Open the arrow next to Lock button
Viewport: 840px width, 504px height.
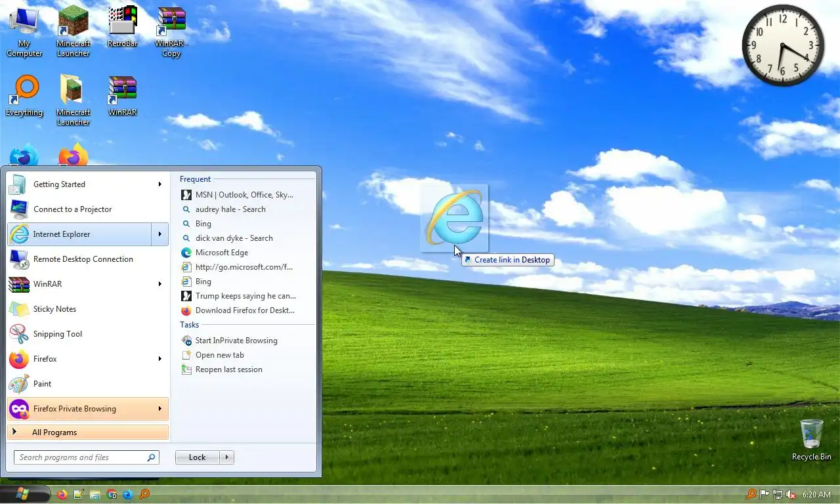(x=226, y=457)
